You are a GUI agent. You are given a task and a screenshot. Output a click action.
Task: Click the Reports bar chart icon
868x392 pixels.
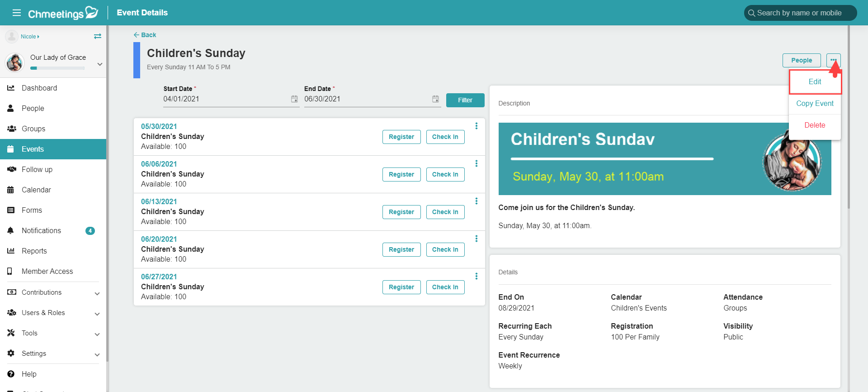pyautogui.click(x=11, y=251)
